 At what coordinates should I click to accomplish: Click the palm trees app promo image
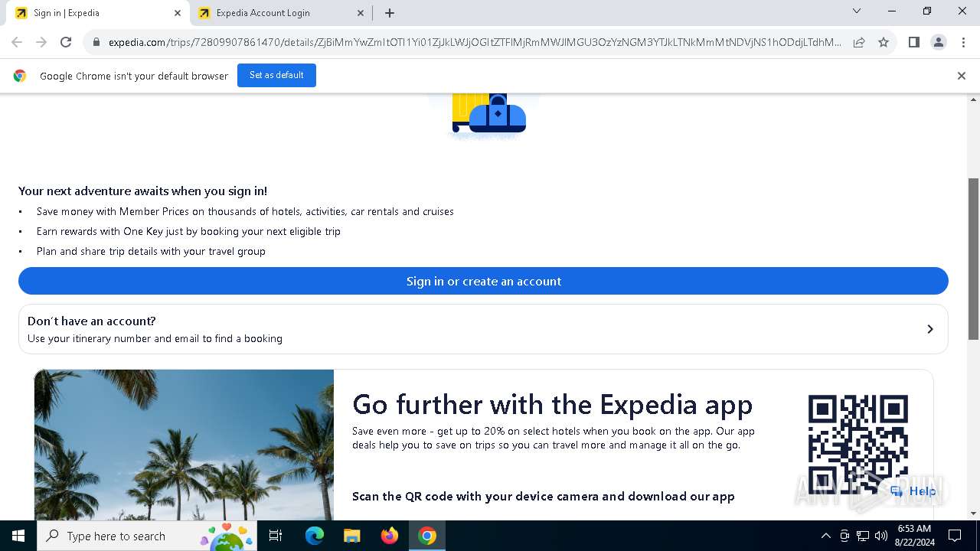point(184,445)
